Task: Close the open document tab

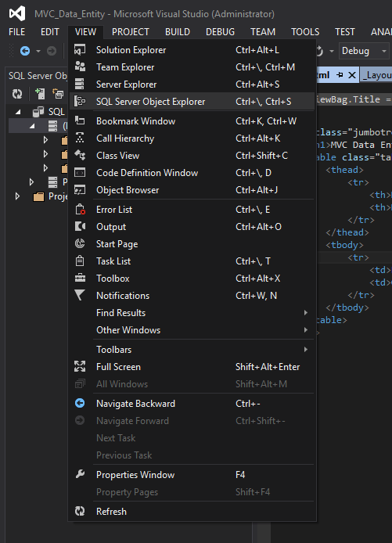Action: click(x=352, y=75)
